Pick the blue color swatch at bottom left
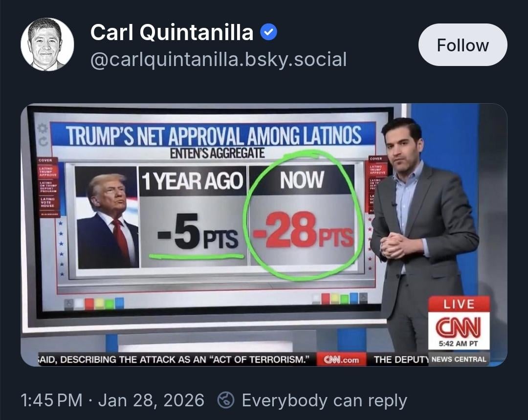 point(119,304)
